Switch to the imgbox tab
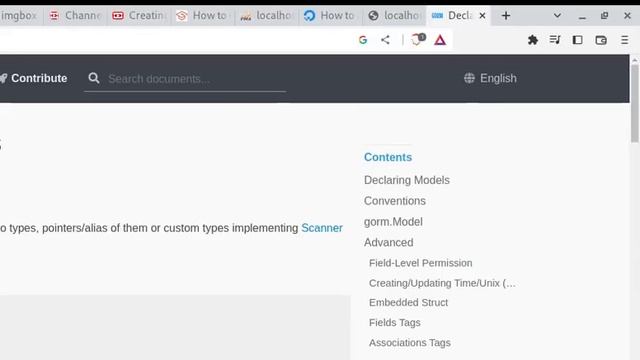The width and height of the screenshot is (640, 360). (20, 16)
